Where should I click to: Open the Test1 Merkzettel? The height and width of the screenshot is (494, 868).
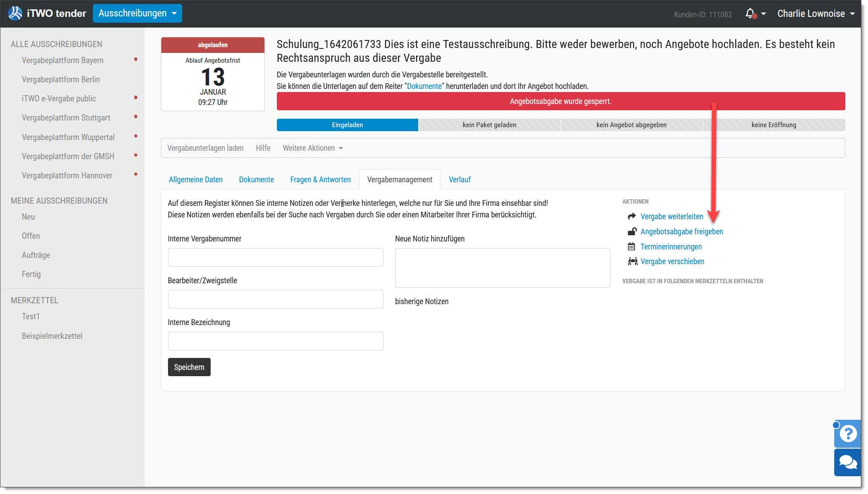pos(31,317)
